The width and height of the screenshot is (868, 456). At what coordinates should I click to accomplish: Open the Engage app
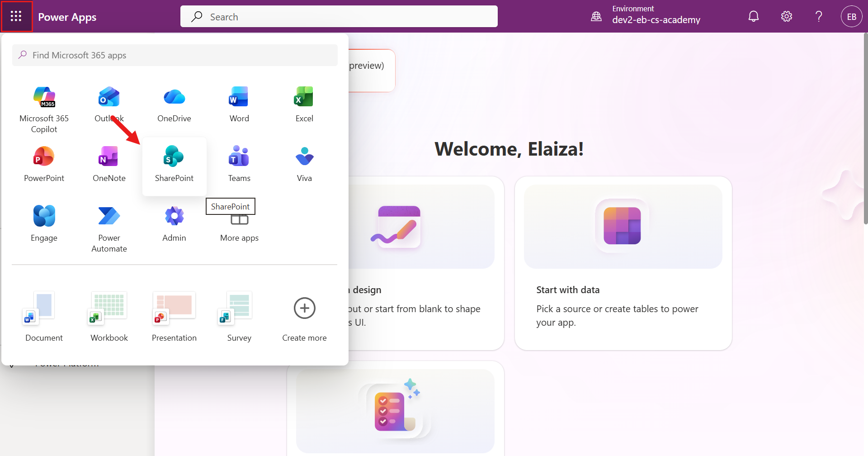pos(44,224)
